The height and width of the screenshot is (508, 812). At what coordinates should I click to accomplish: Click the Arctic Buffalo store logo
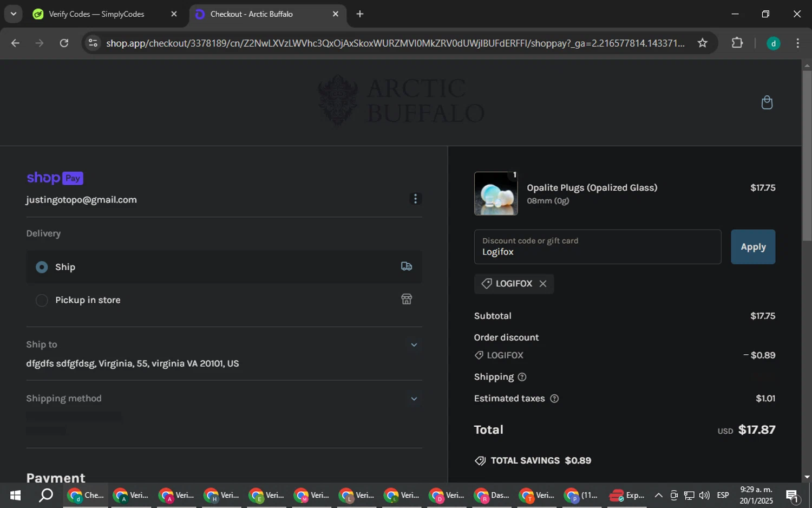pyautogui.click(x=401, y=101)
